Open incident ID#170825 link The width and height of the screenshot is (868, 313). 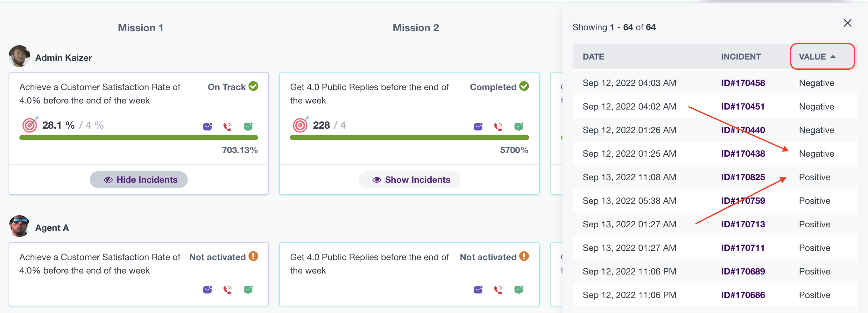coord(743,177)
